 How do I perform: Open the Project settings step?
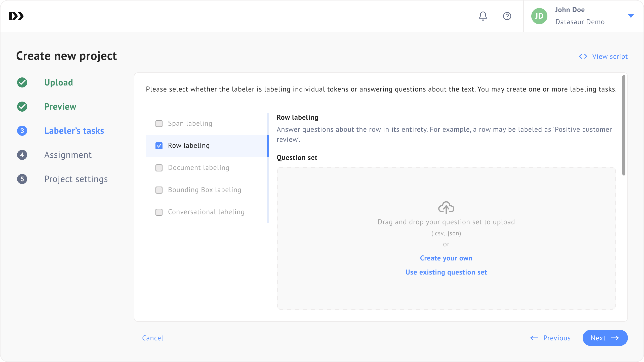[76, 179]
